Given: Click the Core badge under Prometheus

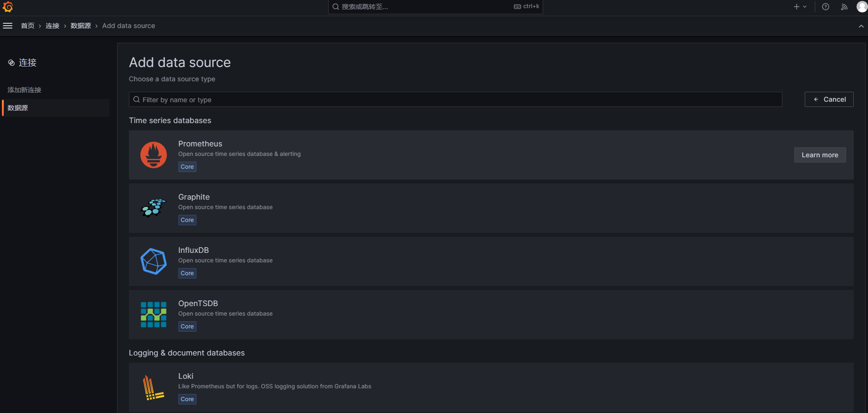Looking at the screenshot, I should click(187, 167).
